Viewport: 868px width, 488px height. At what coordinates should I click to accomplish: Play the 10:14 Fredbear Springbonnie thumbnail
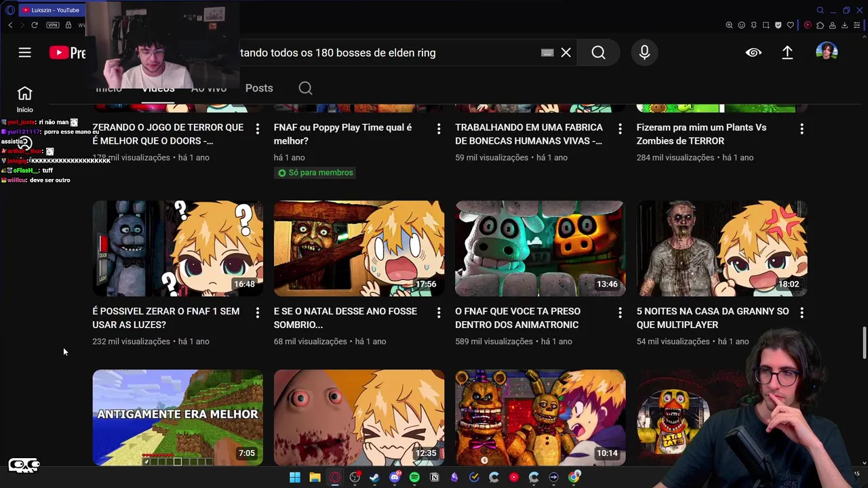[x=540, y=418]
